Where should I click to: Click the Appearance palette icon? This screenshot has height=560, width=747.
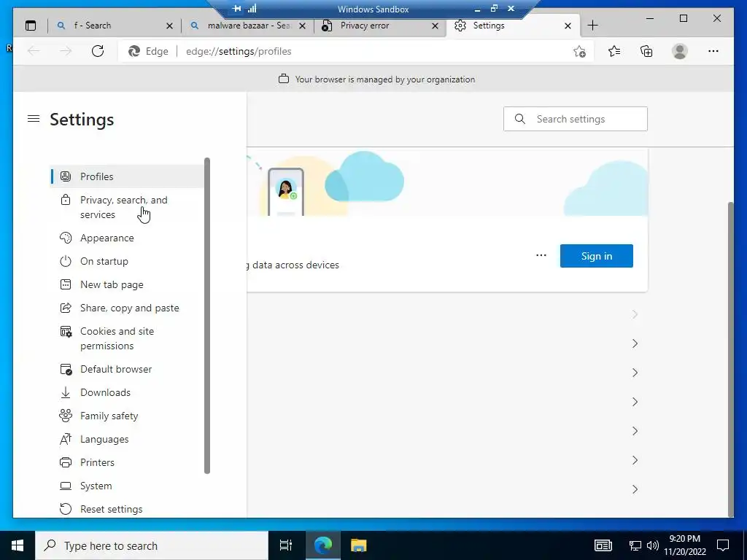[x=66, y=238]
